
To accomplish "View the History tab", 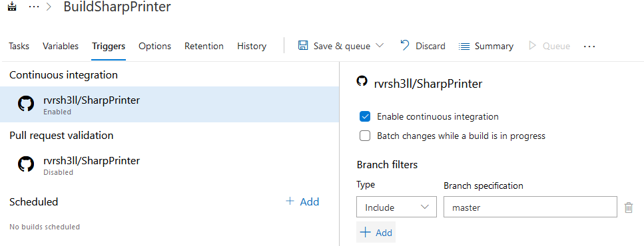I will pyautogui.click(x=252, y=47).
